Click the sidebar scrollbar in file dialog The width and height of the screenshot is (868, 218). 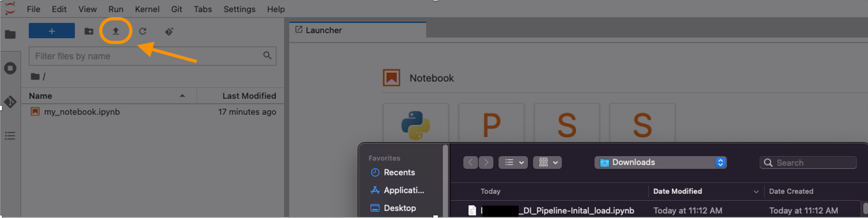445,180
